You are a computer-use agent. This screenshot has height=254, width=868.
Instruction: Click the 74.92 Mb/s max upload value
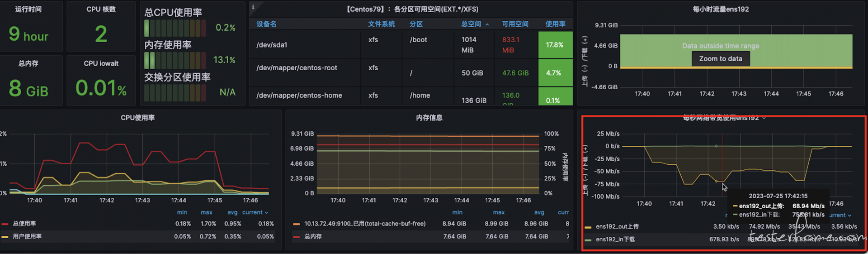coord(764,226)
